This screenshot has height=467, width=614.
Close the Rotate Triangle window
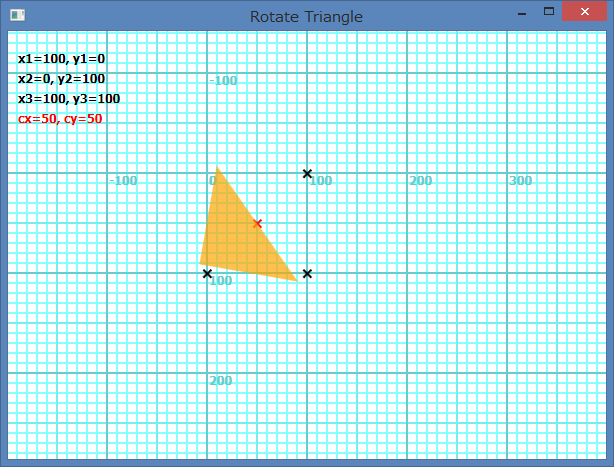(585, 11)
